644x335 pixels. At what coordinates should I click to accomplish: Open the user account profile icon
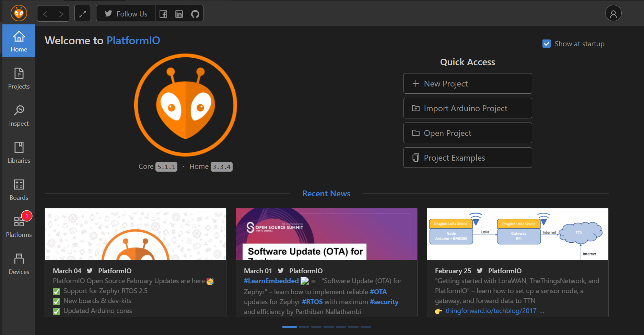(x=613, y=13)
